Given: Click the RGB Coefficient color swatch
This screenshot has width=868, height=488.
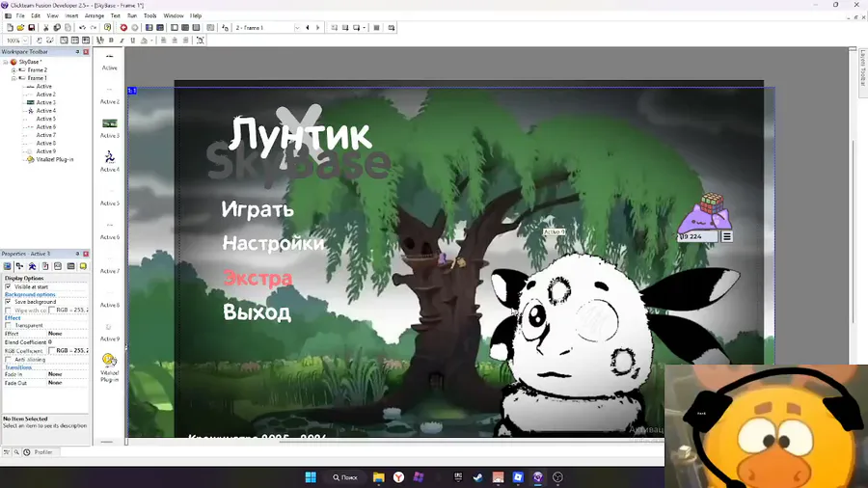Looking at the screenshot, I should click(x=51, y=351).
